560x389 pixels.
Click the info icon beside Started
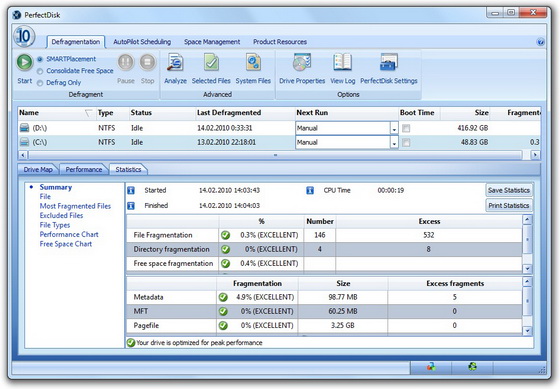131,190
